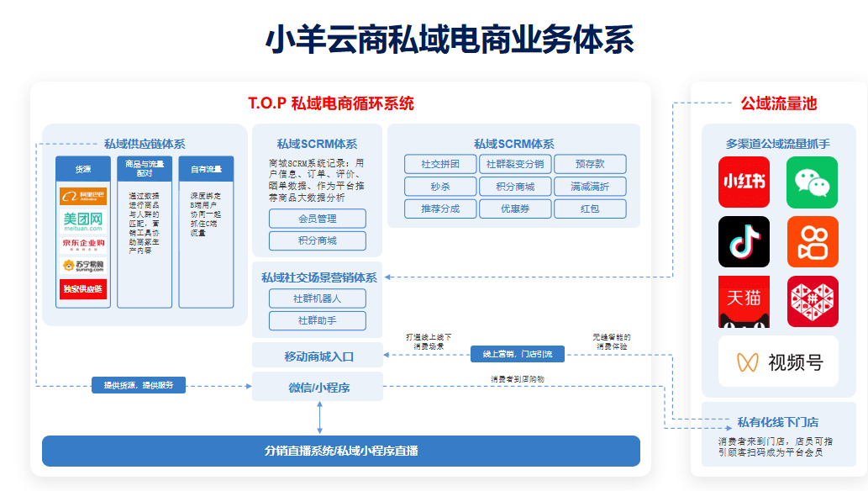Screen dimensions: 868x491
Task: Click the 多渠道公域流量抓手 heading
Action: click(x=778, y=144)
